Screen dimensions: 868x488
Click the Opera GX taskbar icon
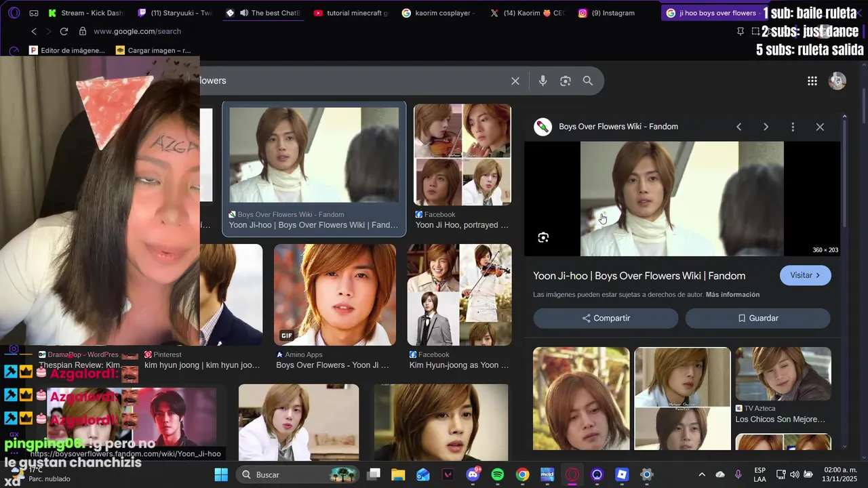(572, 474)
